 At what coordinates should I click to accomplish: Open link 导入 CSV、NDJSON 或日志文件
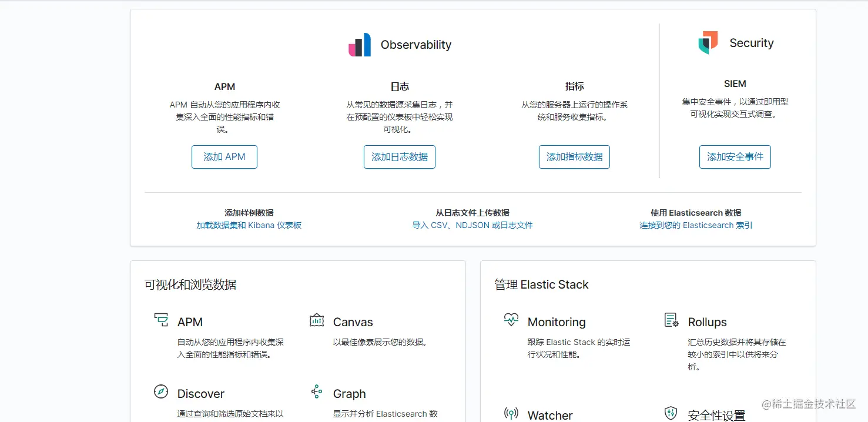click(x=472, y=225)
